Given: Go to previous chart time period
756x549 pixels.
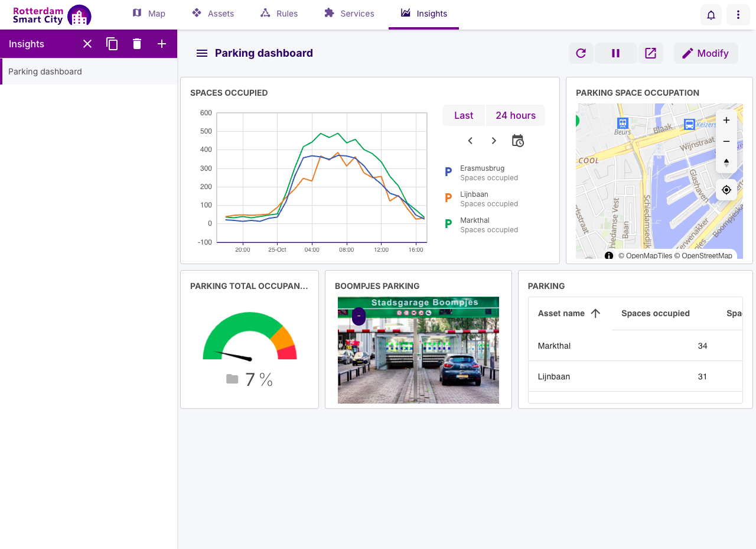Looking at the screenshot, I should tap(470, 141).
